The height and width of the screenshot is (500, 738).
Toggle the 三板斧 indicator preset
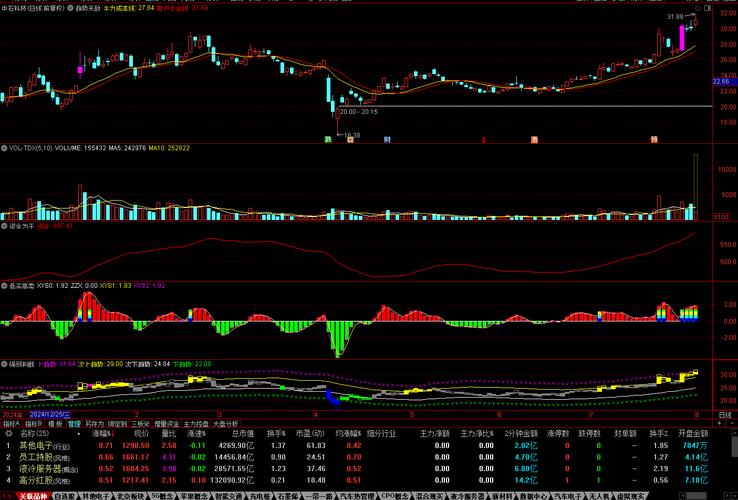(x=139, y=423)
